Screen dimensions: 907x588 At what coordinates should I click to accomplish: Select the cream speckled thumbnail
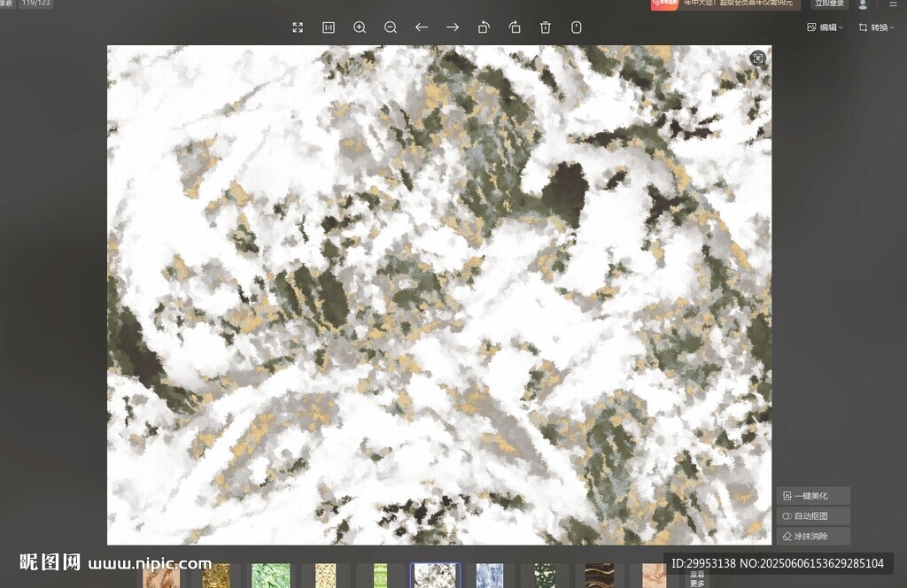pos(326,576)
